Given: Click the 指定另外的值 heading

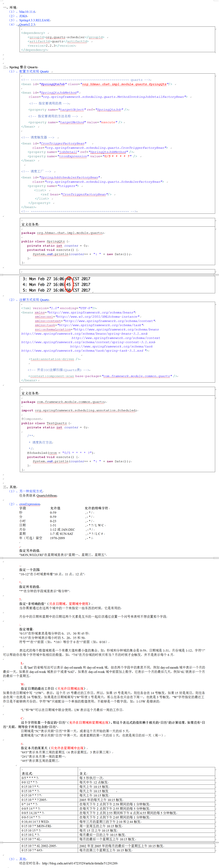Looking at the screenshot, I should point(29,551).
